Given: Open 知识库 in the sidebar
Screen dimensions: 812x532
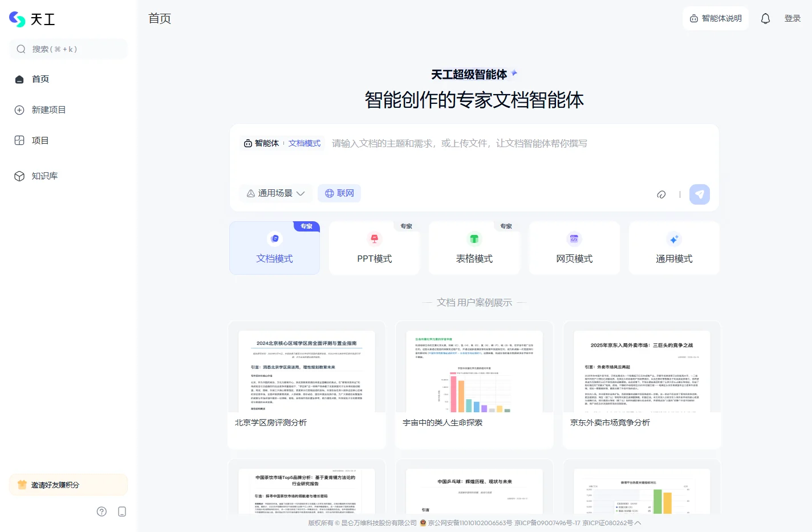Looking at the screenshot, I should tap(68, 176).
